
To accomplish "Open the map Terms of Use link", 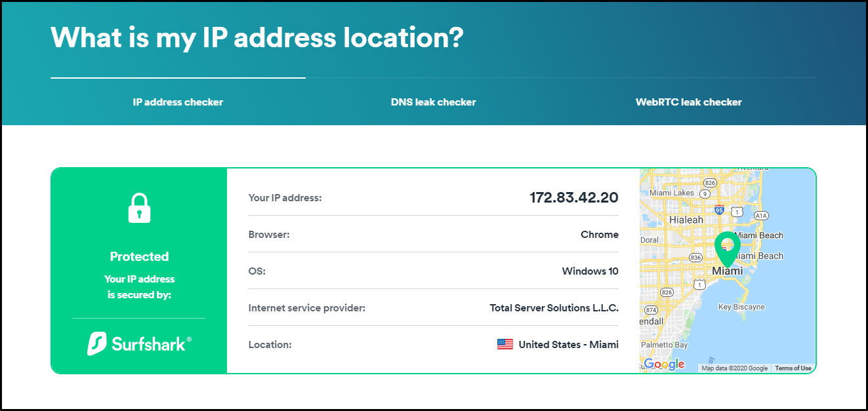I will point(793,368).
